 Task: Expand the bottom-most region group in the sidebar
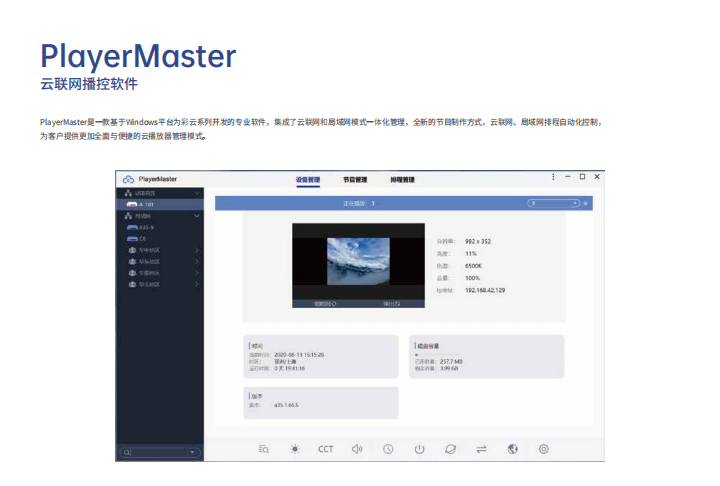pos(197,284)
